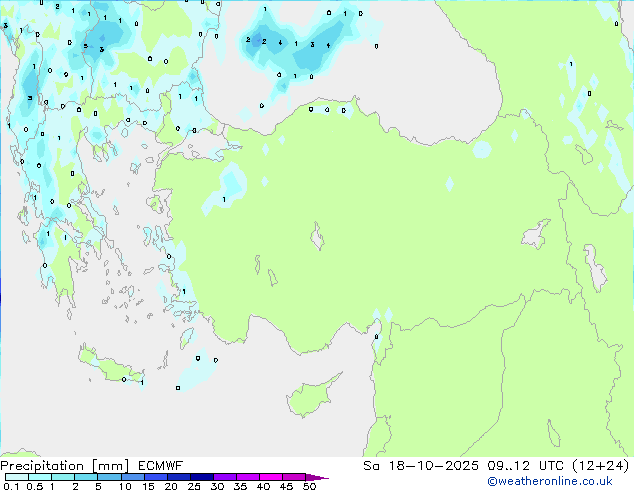This screenshot has height=490, width=634.
Task: Pick the 1–2 mm legend color swatch
Action: pyautogui.click(x=63, y=477)
